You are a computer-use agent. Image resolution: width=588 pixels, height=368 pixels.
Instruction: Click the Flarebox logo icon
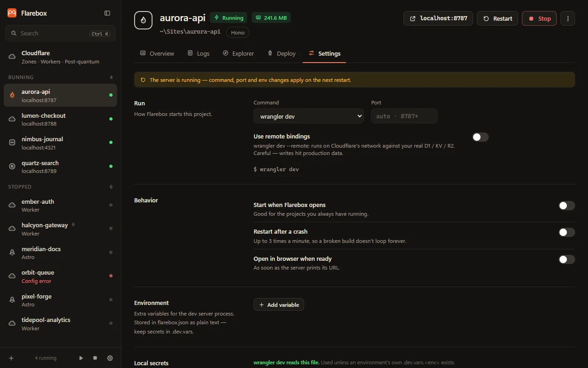pyautogui.click(x=12, y=13)
